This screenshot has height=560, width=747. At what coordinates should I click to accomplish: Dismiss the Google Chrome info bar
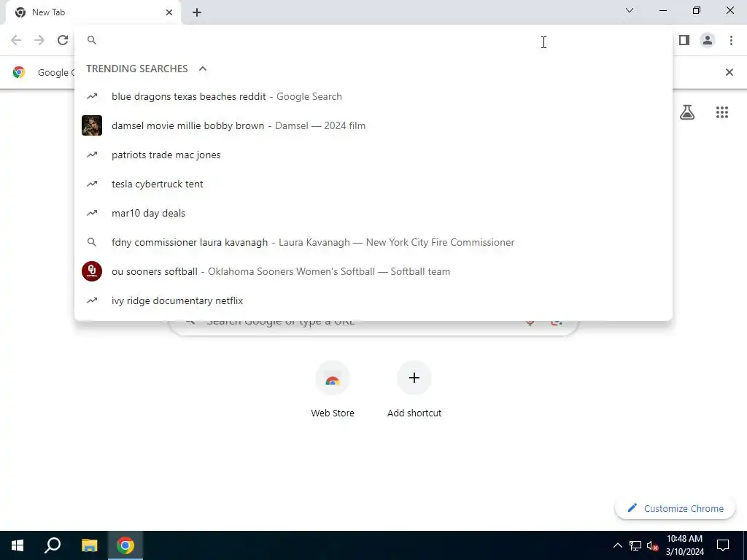point(729,72)
